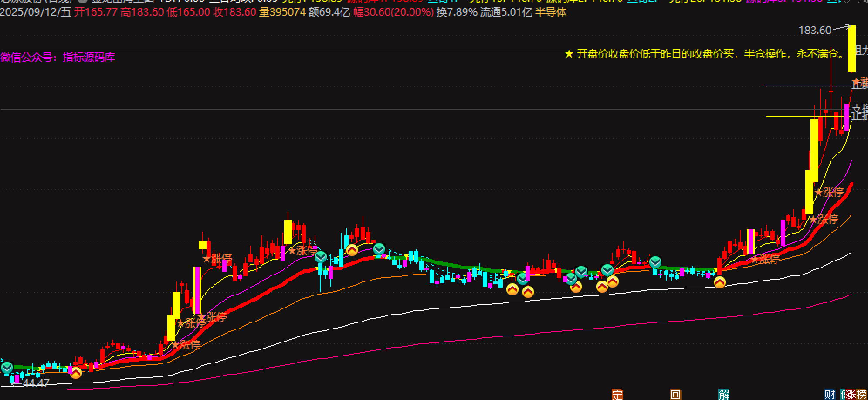The width and height of the screenshot is (868, 400).
Task: Open the blue "财" finance icon
Action: pos(830,395)
